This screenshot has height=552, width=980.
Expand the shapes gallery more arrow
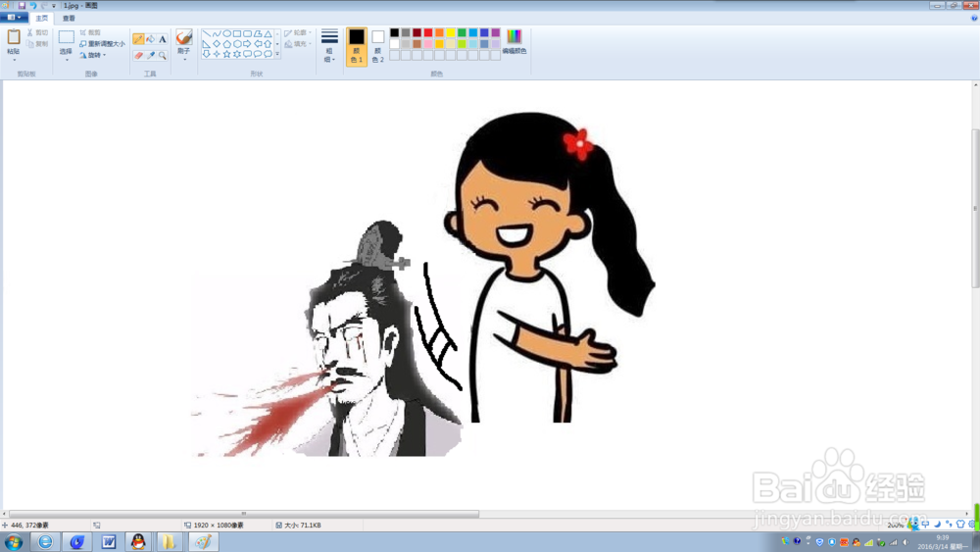[x=277, y=54]
